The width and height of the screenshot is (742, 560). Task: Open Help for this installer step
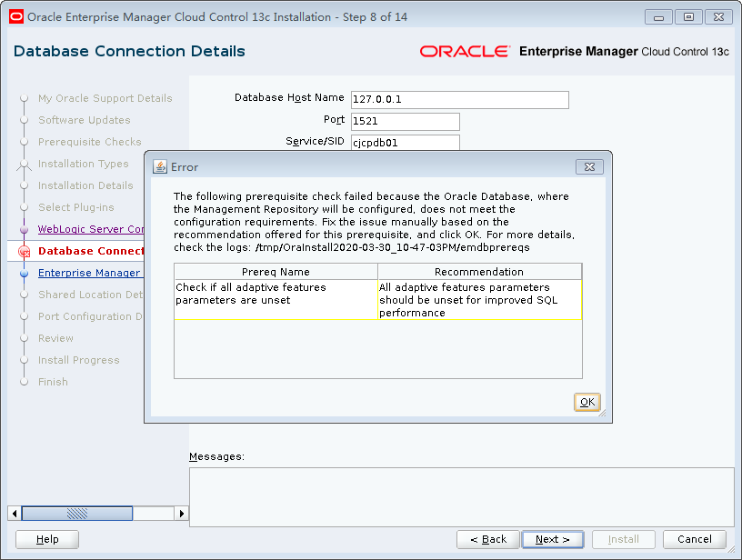46,539
